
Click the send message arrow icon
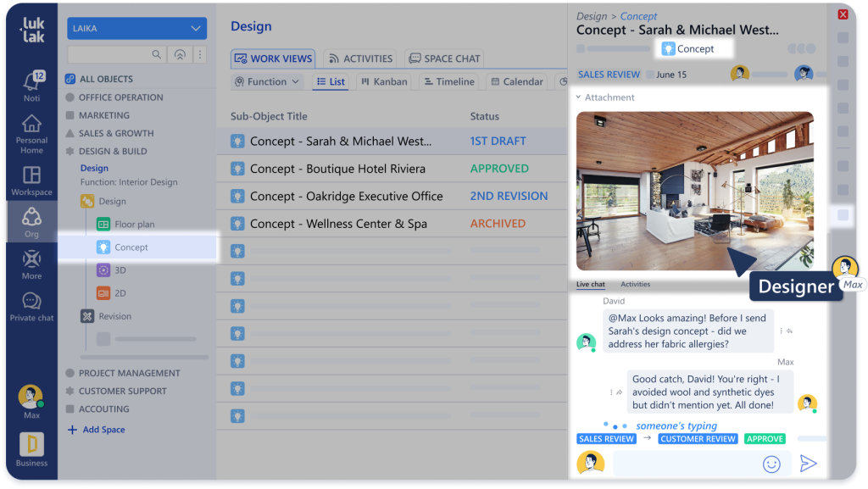click(808, 463)
